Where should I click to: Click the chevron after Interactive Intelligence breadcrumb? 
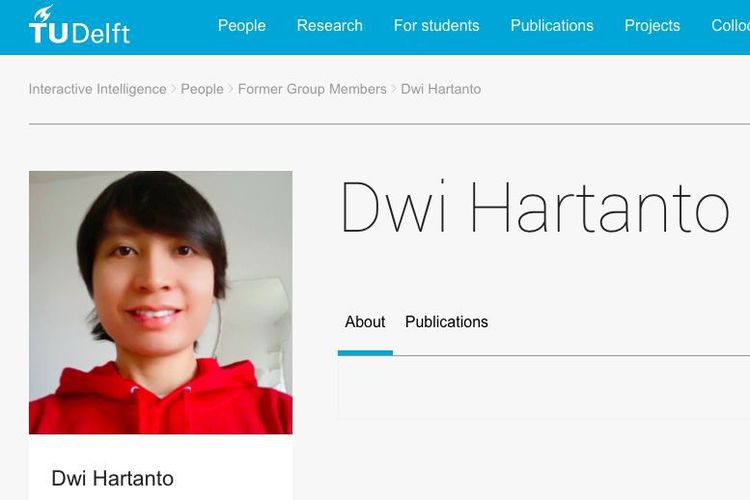(174, 89)
